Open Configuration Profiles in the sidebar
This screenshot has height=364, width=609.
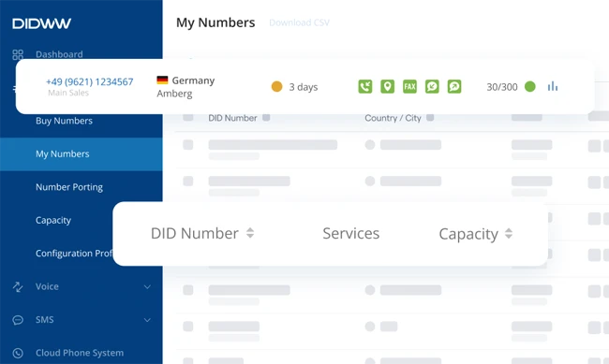click(x=74, y=254)
